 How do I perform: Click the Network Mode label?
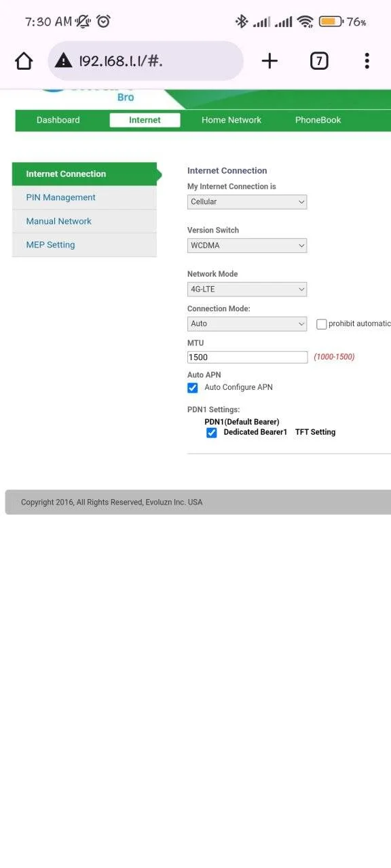pyautogui.click(x=212, y=274)
